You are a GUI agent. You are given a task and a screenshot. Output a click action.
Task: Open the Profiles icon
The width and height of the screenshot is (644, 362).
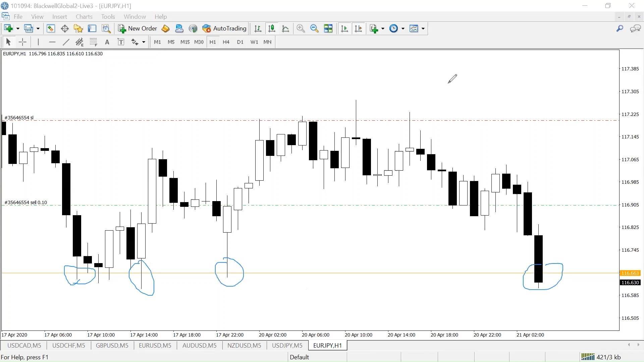pos(29,28)
